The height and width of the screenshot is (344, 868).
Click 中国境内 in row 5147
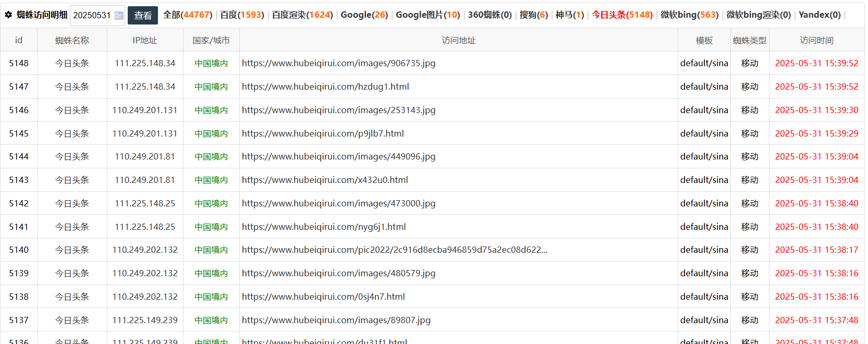coord(211,87)
